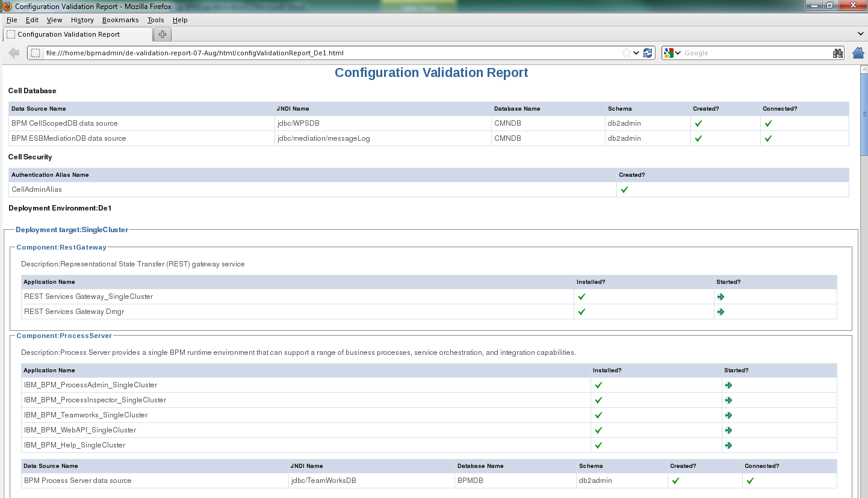The image size is (868, 498).
Task: Click Component:RestGateway legend
Action: pos(61,247)
